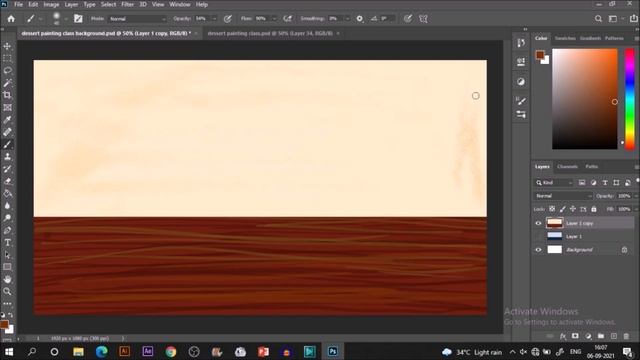
Task: Switch to the Swatches tab
Action: pos(565,38)
